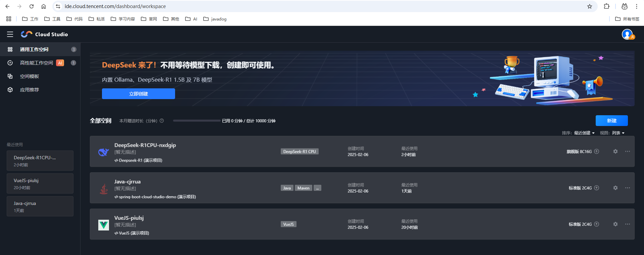644x255 pixels.
Task: Click the orange AI badge
Action: click(x=60, y=63)
